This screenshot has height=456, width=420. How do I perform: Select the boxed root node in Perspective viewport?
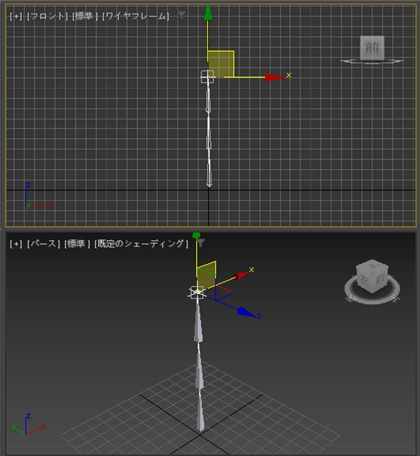pyautogui.click(x=197, y=292)
